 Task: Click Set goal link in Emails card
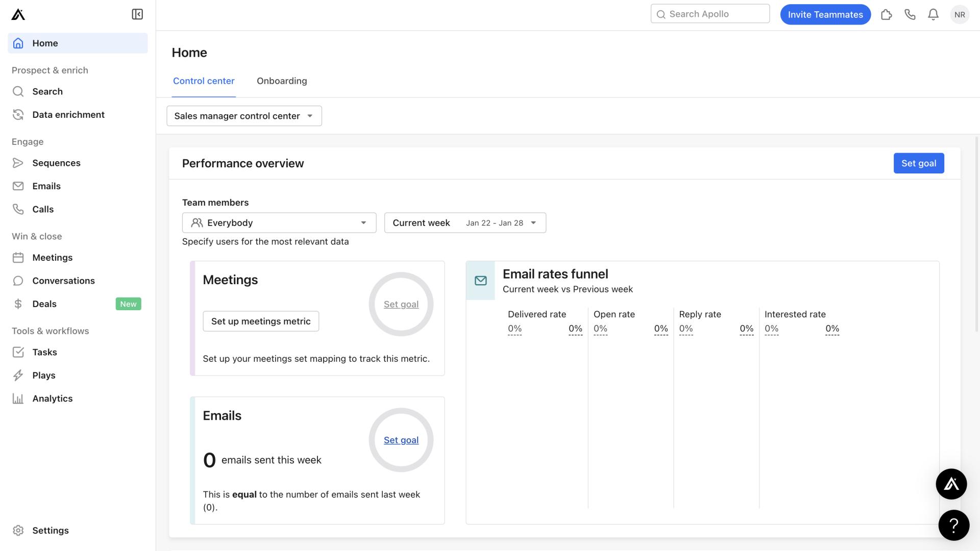coord(401,440)
